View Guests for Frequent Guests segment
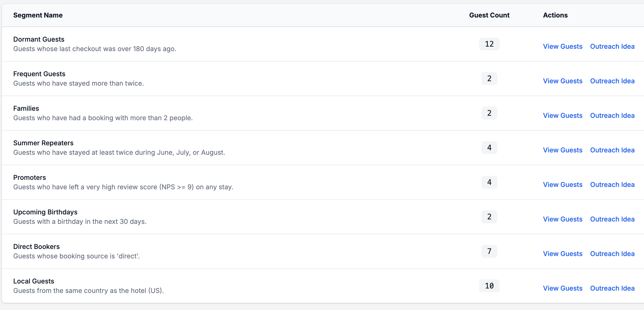Screen dimensions: 644x310 click(x=563, y=81)
